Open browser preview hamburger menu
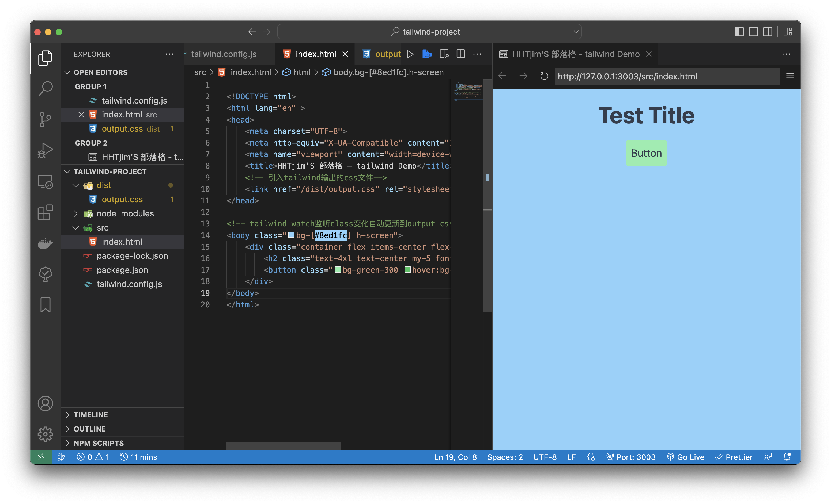831x504 pixels. [x=790, y=77]
